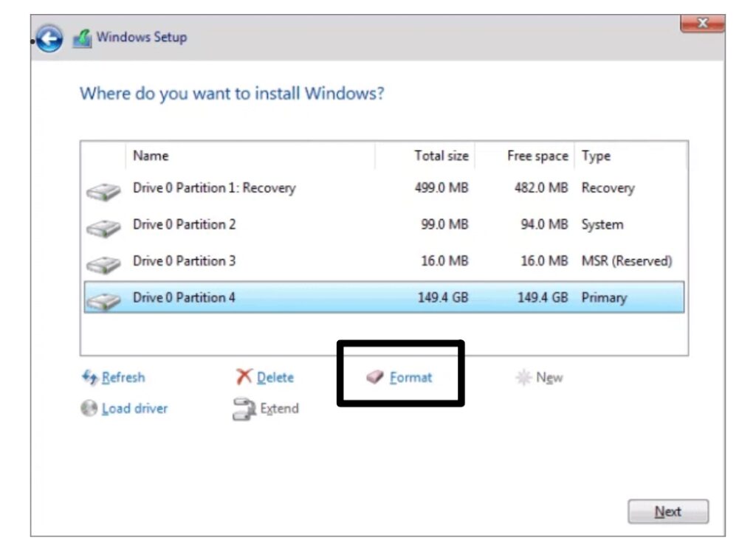Click the Windows Setup title icon
756x546 pixels.
point(82,38)
